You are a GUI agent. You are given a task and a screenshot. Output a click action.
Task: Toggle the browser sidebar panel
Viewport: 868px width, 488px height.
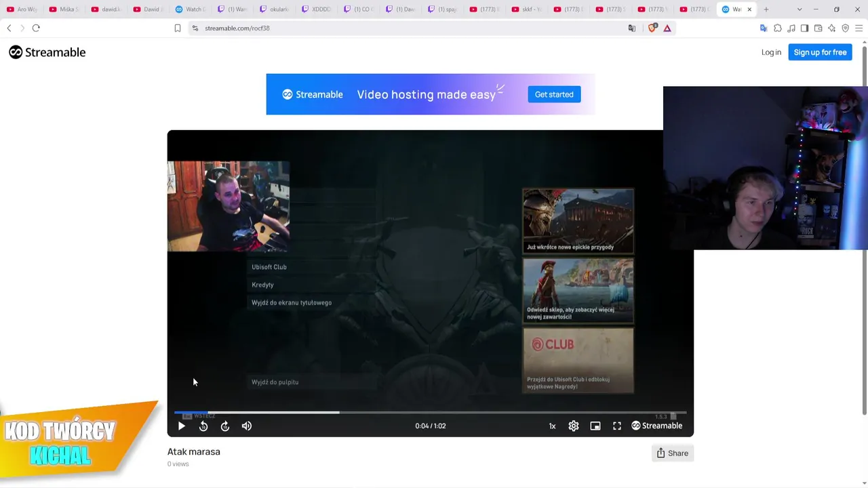[804, 28]
